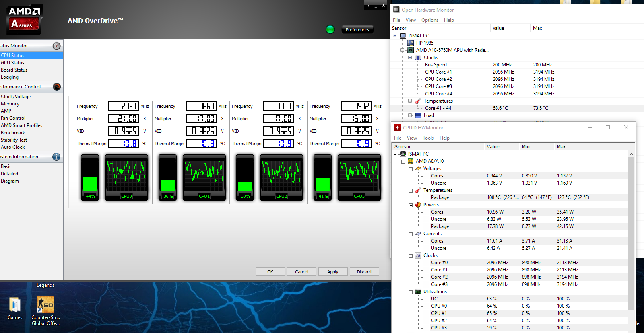Screen dimensions: 644x333
Task: Collapse the Load node in Open Hardware Monitor
Action: pyautogui.click(x=410, y=115)
